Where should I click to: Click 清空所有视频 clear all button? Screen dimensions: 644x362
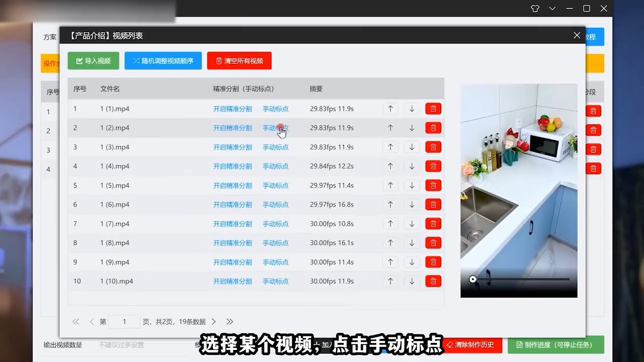tap(239, 61)
